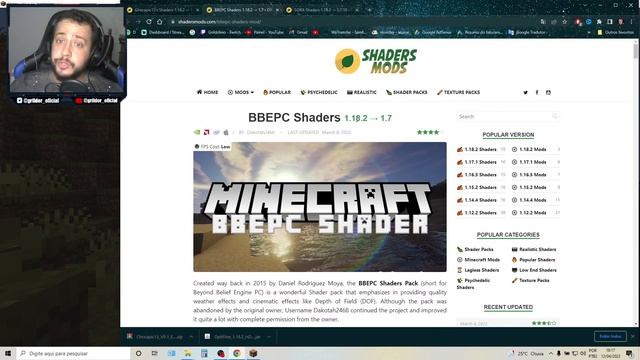Open the Twitter icon in the nav bar

coord(525,93)
